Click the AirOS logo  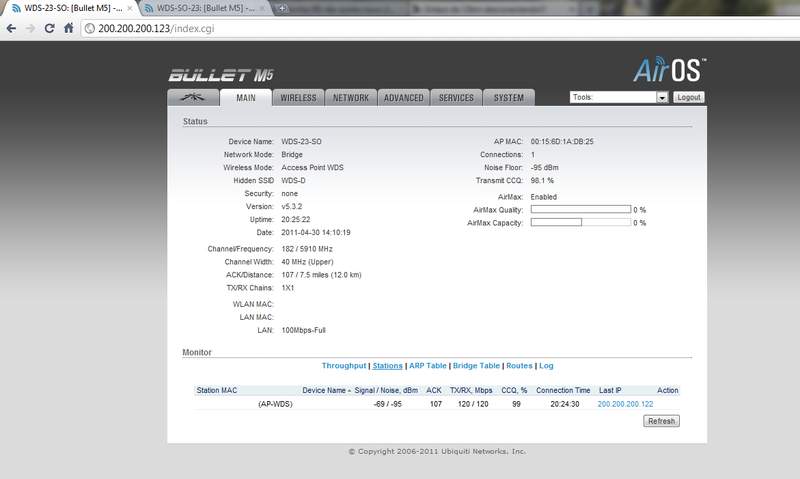tap(670, 69)
